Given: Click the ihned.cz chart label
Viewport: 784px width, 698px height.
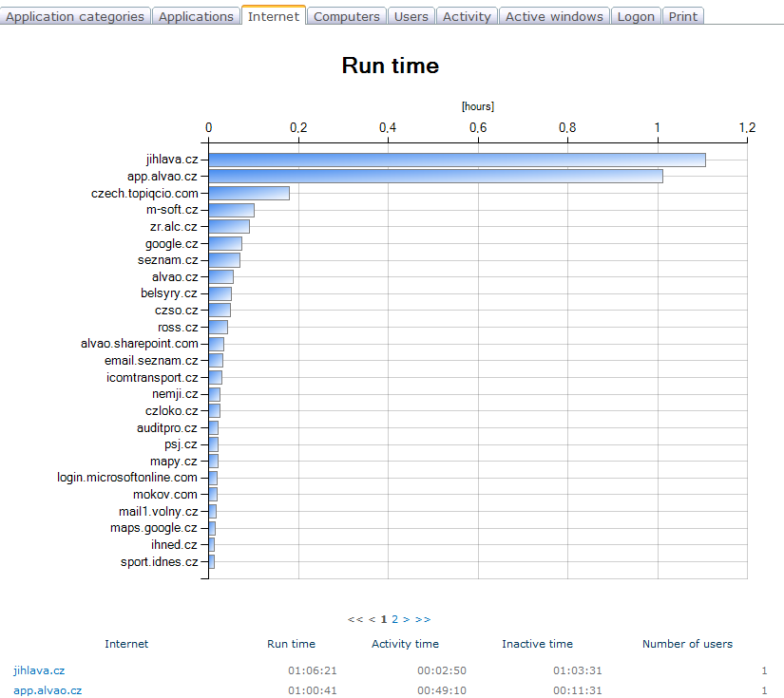Looking at the screenshot, I should coord(175,544).
